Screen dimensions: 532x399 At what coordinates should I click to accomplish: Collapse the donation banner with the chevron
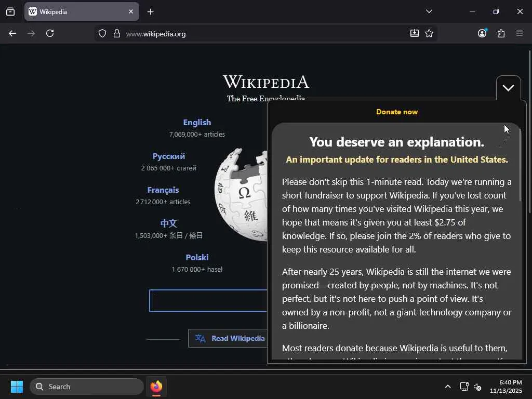(508, 88)
